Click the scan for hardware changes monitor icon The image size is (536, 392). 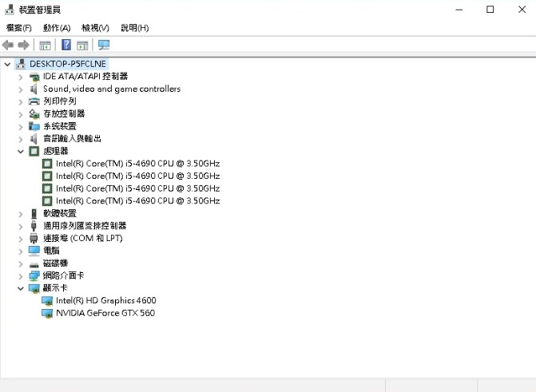pos(104,45)
